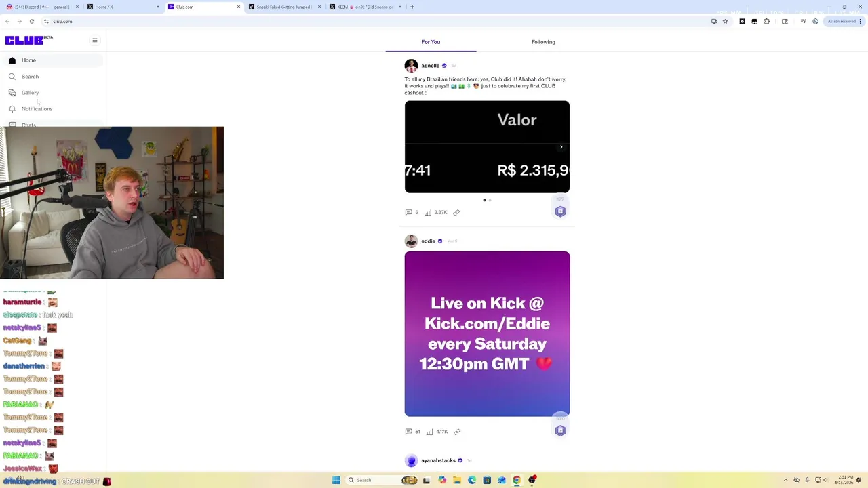Image resolution: width=868 pixels, height=488 pixels.
Task: Open agnello's profile avatar
Action: coord(411,66)
